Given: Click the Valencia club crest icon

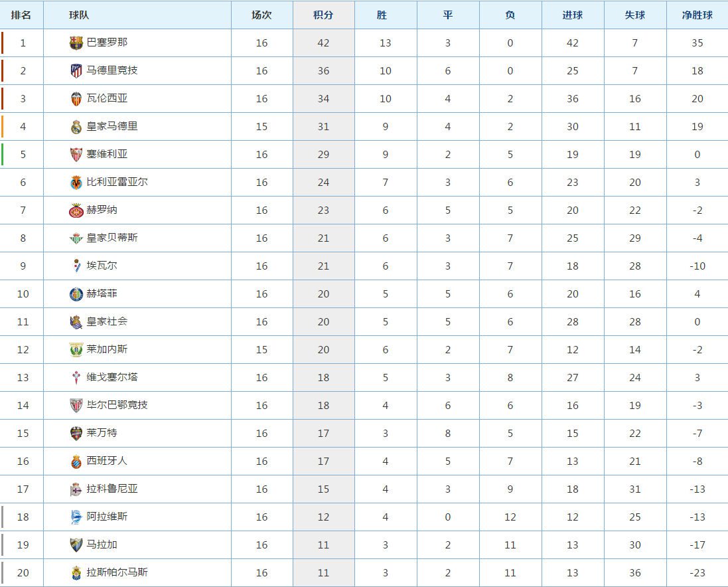Looking at the screenshot, I should coord(76,98).
